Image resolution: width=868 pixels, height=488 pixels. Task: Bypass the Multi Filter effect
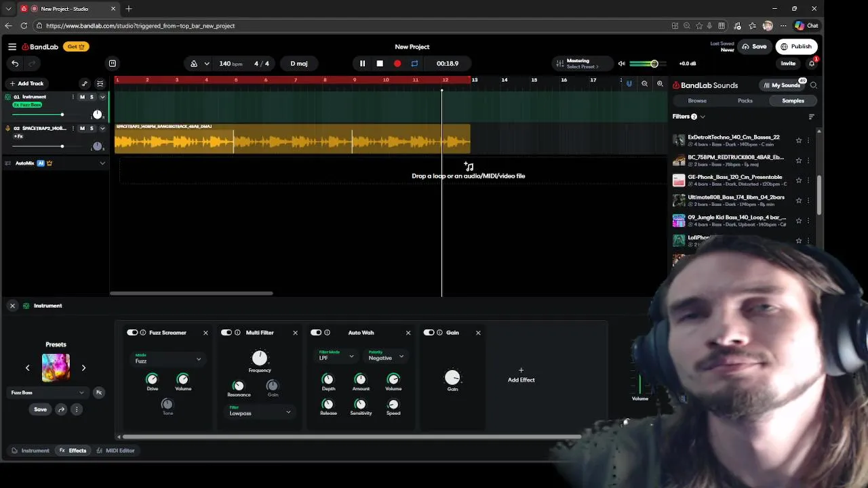coord(226,333)
